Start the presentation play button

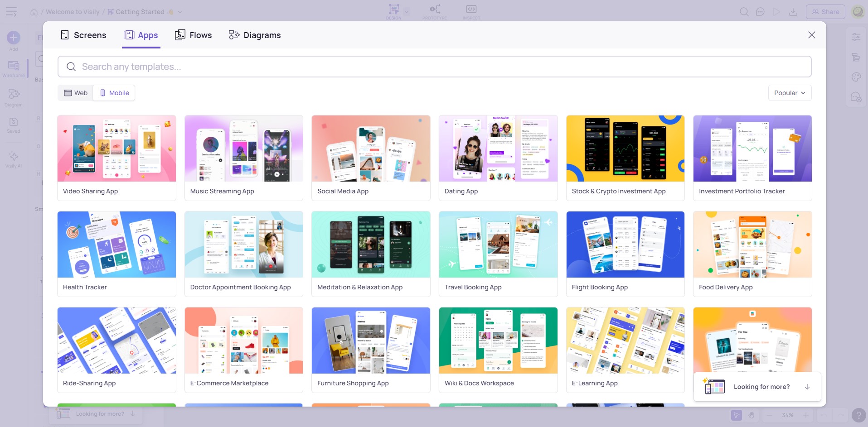pos(777,12)
